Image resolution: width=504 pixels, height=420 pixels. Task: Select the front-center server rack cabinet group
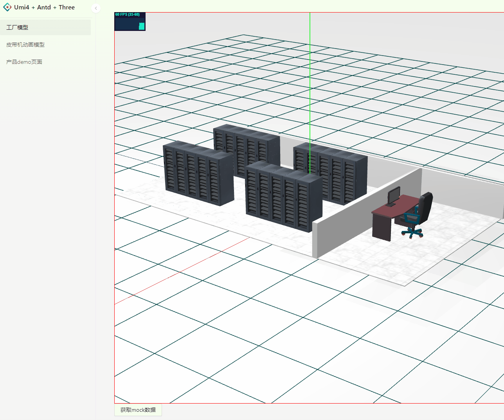284,197
